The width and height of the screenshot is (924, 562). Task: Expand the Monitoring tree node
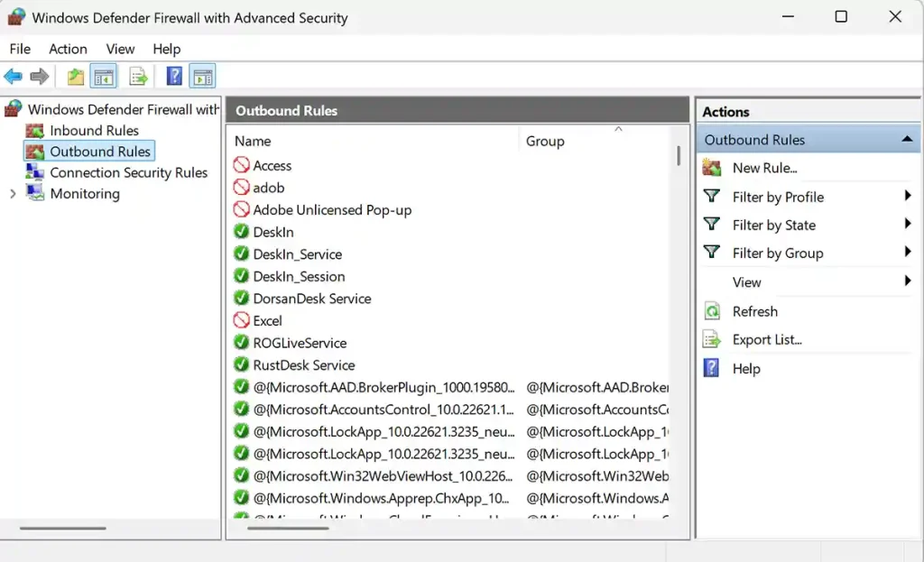pyautogui.click(x=13, y=194)
